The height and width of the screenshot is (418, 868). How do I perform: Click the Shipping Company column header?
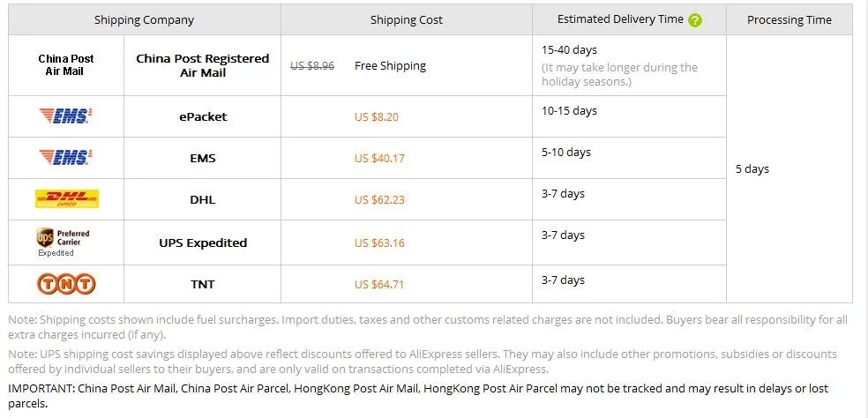(x=144, y=20)
